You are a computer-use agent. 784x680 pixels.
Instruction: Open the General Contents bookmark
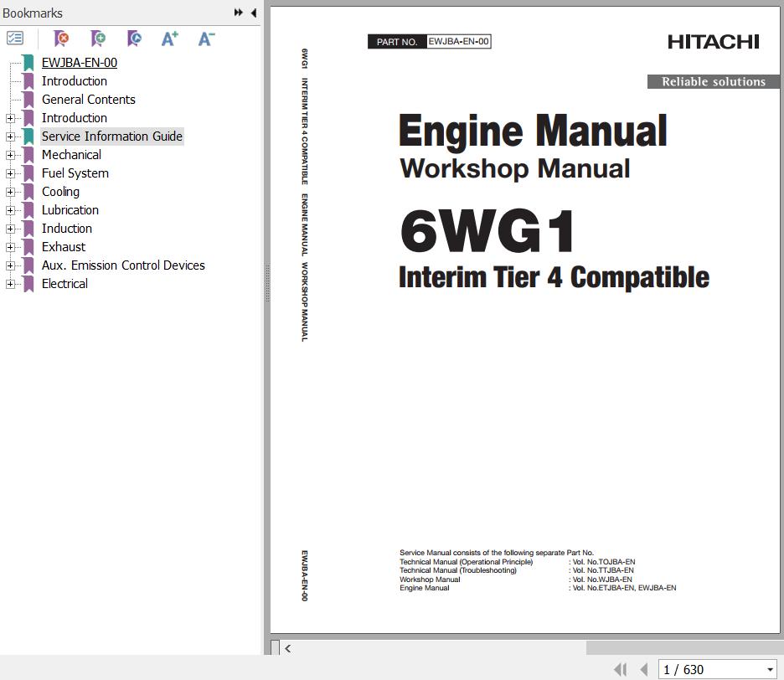[x=88, y=100]
